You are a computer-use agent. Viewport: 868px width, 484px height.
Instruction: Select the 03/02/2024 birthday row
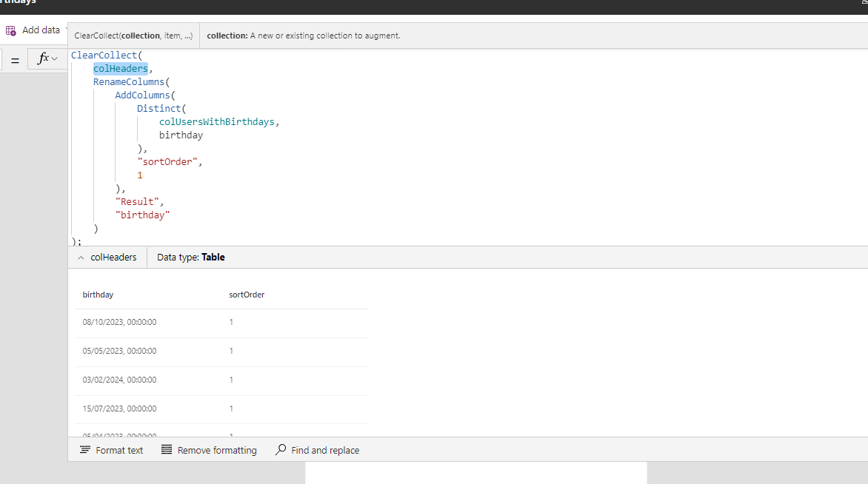[x=119, y=380]
